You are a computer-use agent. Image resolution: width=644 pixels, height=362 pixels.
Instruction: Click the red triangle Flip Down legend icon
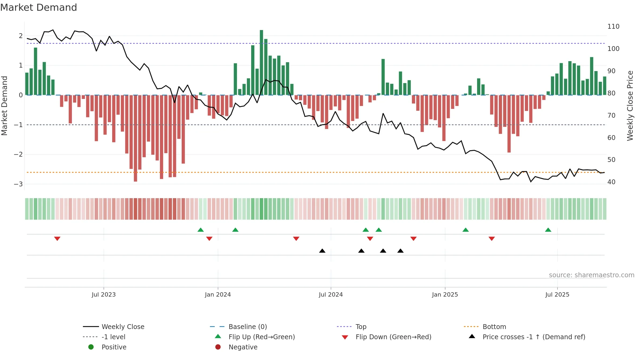[345, 337]
